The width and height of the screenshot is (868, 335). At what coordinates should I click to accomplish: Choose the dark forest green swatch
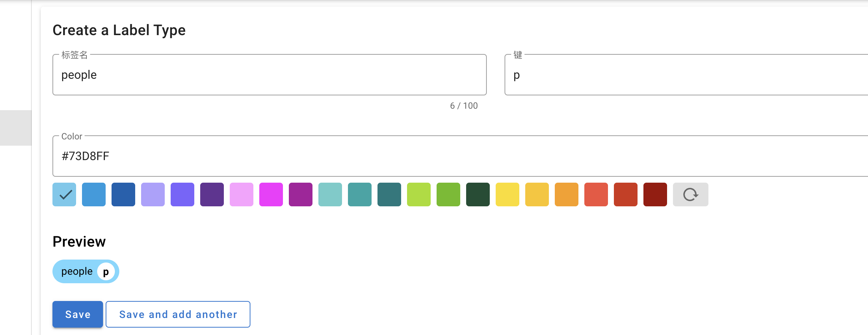point(478,194)
